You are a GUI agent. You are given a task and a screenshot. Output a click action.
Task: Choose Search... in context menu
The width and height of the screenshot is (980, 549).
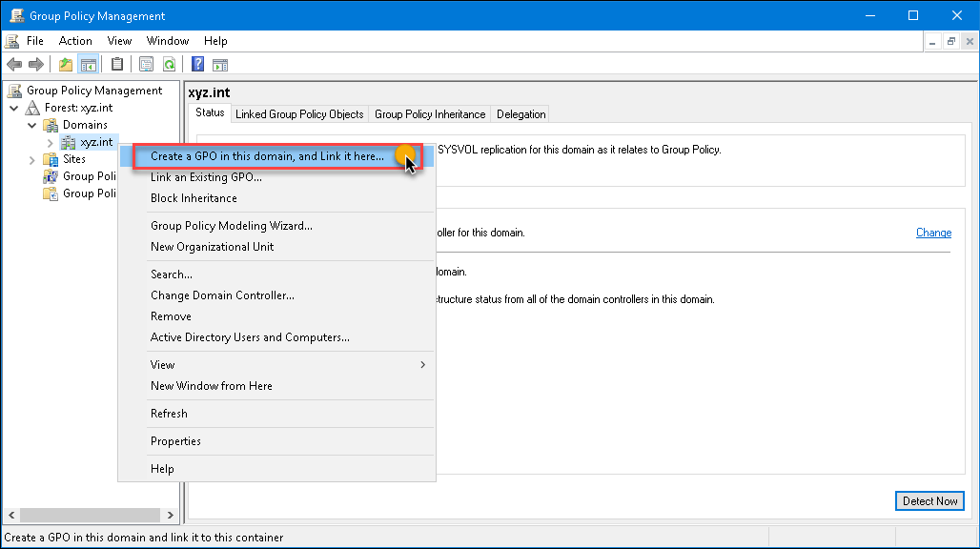coord(277,274)
